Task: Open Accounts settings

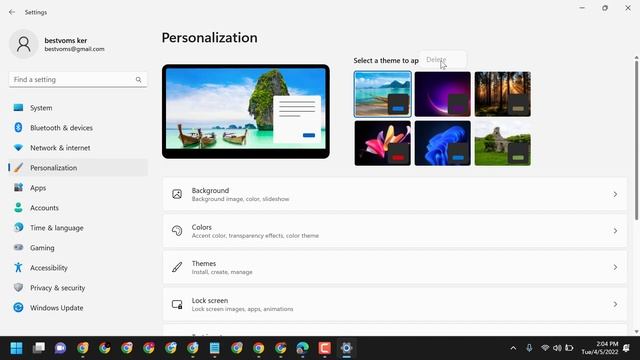Action: [x=78, y=208]
